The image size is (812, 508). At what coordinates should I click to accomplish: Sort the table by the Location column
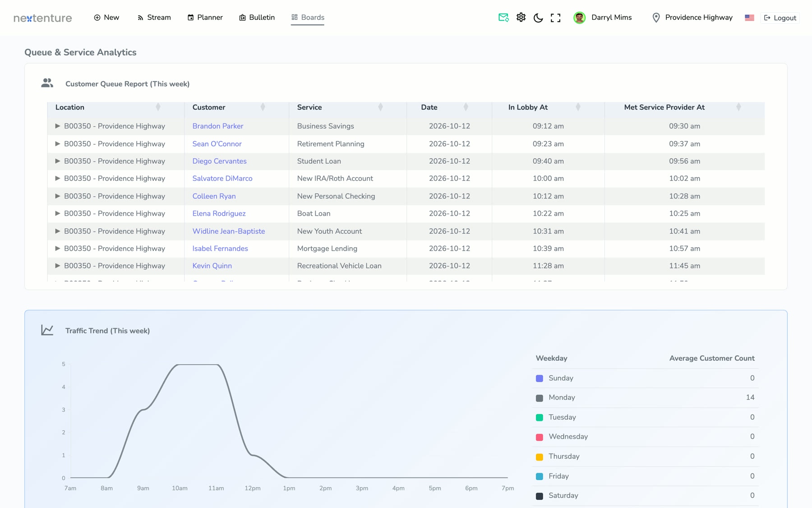(x=158, y=107)
